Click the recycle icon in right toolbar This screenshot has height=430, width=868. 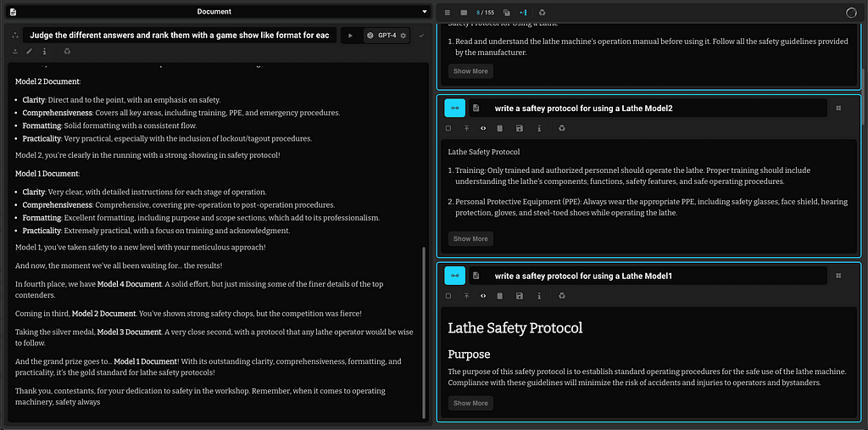click(x=542, y=12)
